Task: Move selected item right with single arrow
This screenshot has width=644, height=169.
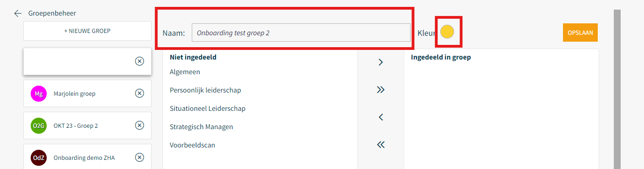Action: pos(380,62)
